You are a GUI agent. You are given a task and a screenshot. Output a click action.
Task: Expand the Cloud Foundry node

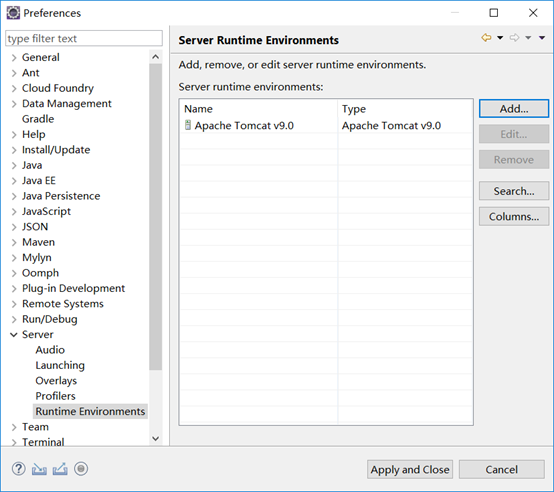(x=14, y=88)
